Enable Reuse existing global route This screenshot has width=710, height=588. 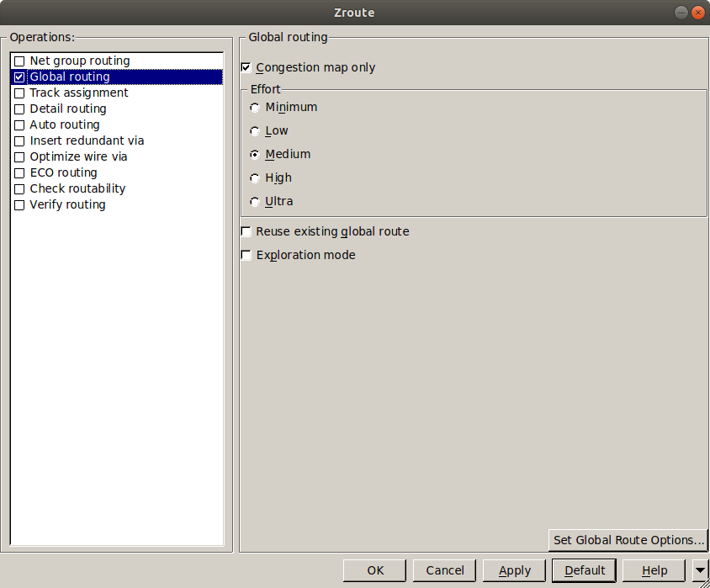[246, 232]
